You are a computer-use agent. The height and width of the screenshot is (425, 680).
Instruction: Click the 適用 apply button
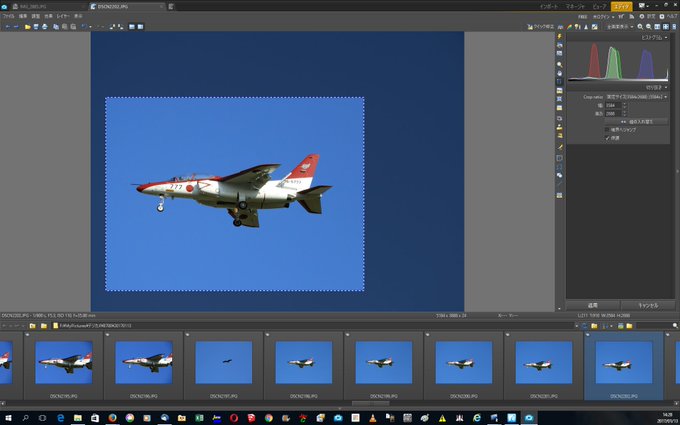pyautogui.click(x=593, y=305)
